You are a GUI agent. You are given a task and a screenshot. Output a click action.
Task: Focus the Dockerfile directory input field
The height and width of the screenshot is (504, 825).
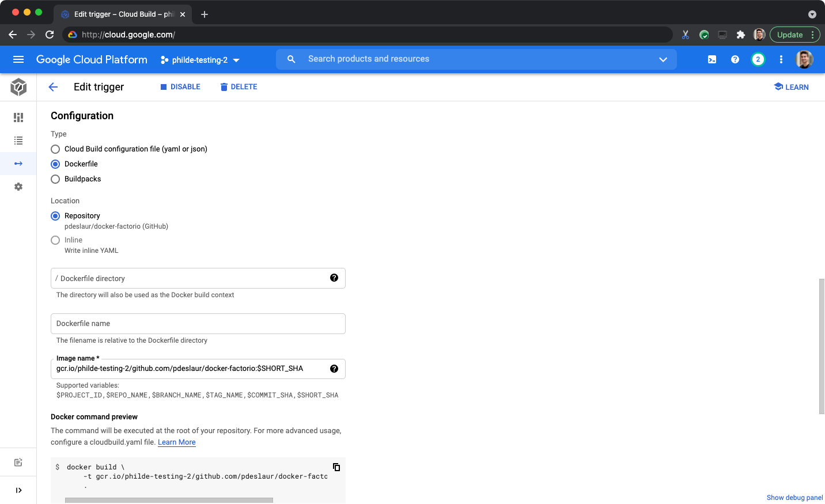pyautogui.click(x=198, y=278)
